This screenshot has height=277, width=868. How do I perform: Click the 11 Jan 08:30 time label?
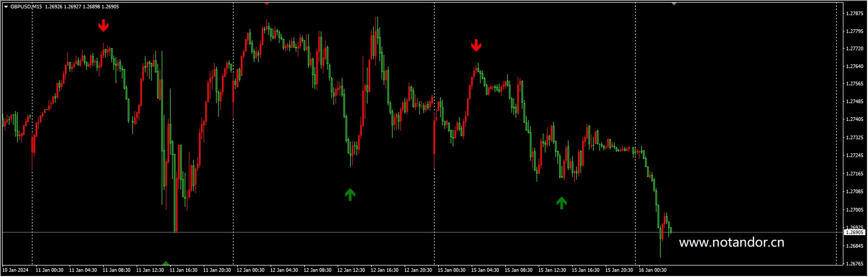[116, 270]
